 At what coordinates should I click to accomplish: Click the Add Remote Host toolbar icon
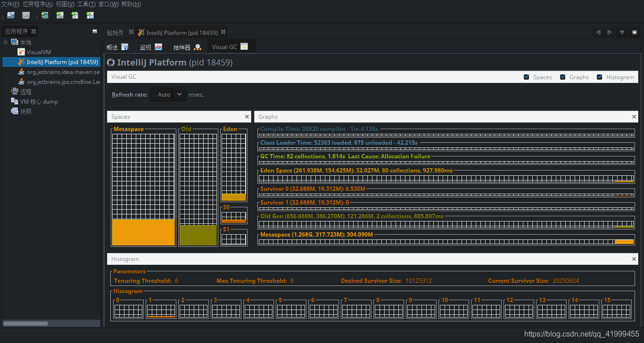[45, 15]
